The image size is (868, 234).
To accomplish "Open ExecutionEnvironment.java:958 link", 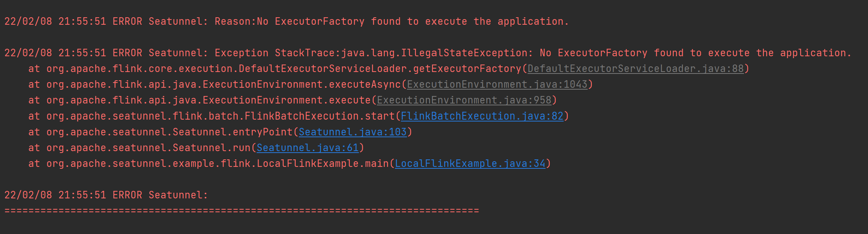I will click(464, 100).
